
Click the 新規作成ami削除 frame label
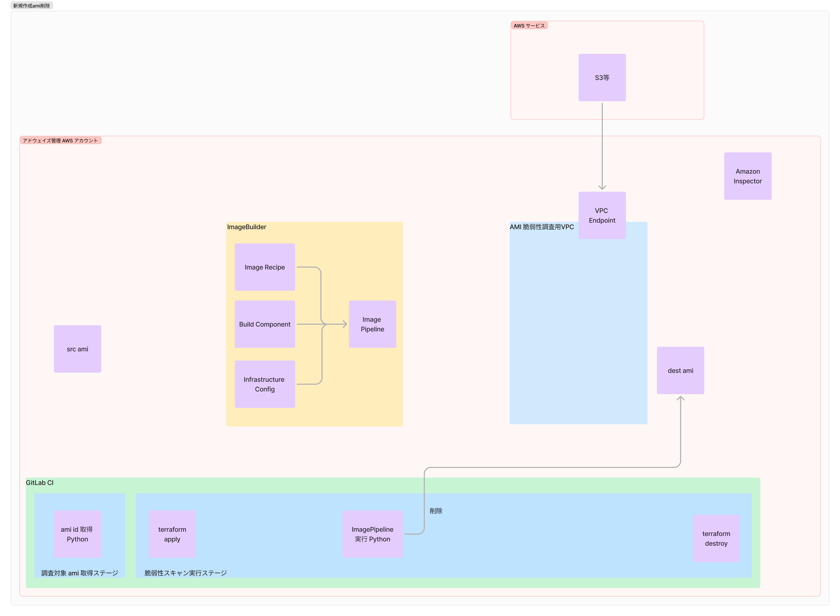coord(32,6)
